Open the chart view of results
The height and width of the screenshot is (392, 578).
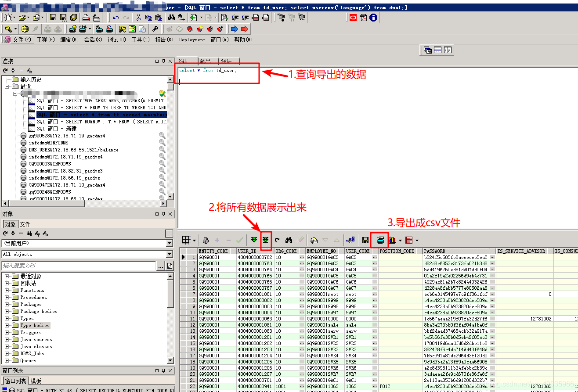point(391,240)
